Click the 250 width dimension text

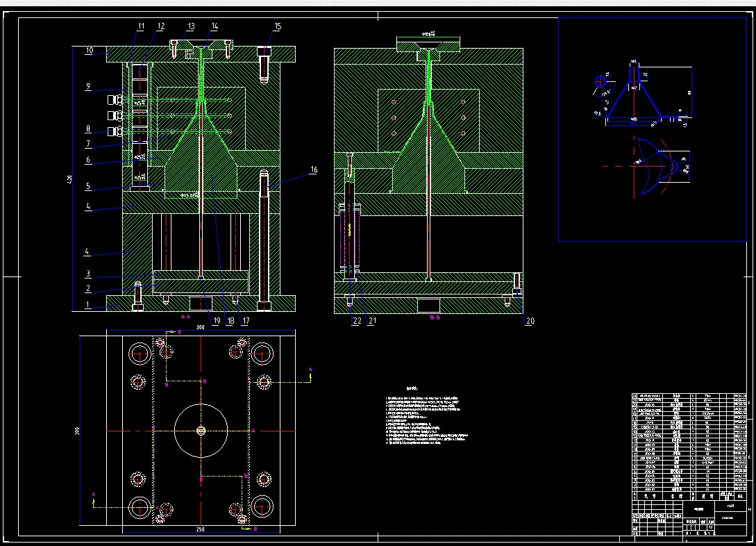200,529
